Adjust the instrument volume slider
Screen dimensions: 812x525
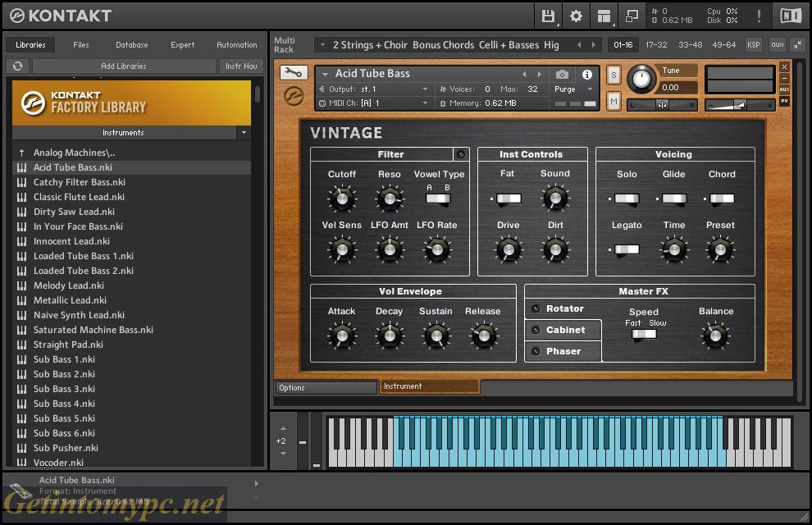click(740, 104)
